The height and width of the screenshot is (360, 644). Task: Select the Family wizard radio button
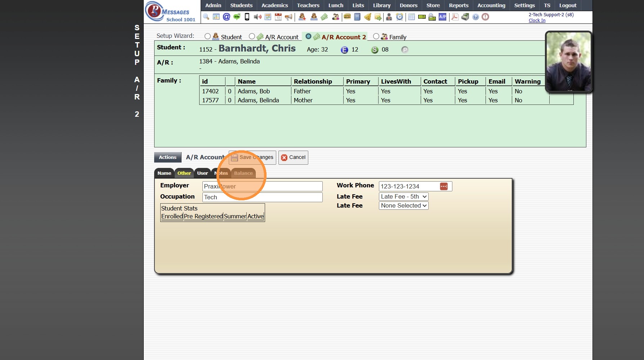pyautogui.click(x=376, y=36)
